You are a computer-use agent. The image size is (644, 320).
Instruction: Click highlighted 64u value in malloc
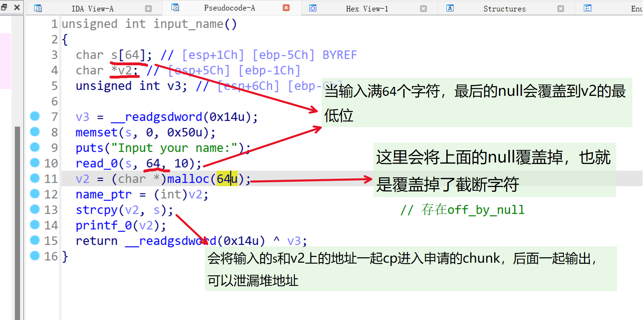tap(227, 179)
